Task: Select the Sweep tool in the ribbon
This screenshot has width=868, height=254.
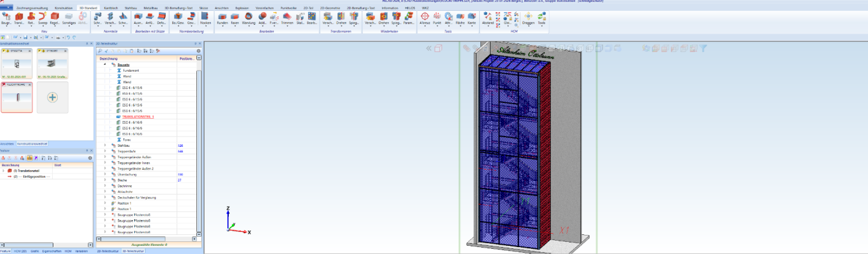Action: click(x=42, y=17)
